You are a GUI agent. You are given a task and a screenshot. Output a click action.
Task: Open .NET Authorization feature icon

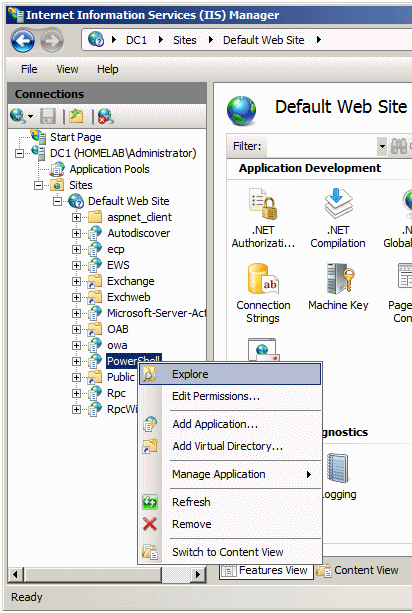tap(263, 204)
